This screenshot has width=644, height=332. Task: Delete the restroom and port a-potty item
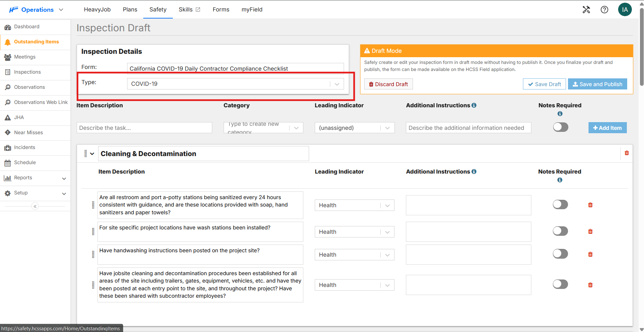tap(590, 205)
